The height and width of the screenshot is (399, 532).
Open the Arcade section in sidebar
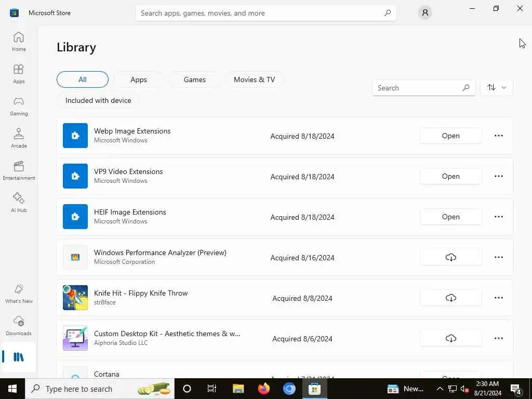tap(19, 138)
